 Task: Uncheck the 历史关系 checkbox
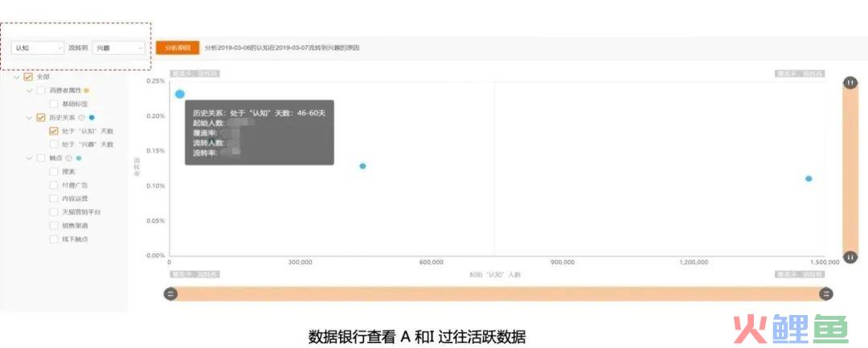coord(41,117)
